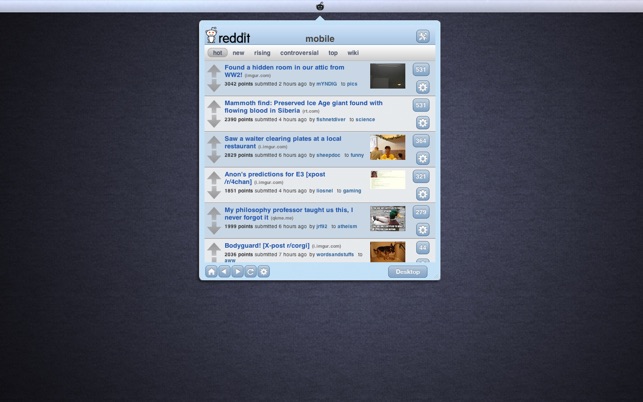
Task: Select the hot tab
Action: point(217,53)
